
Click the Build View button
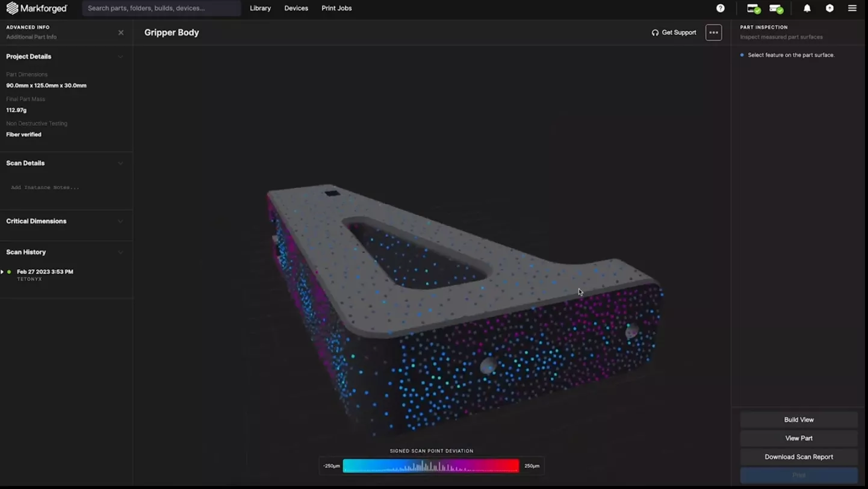click(798, 420)
